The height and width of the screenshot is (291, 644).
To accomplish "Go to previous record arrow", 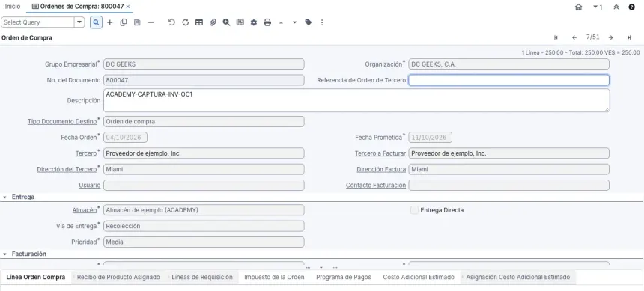I will [x=574, y=37].
